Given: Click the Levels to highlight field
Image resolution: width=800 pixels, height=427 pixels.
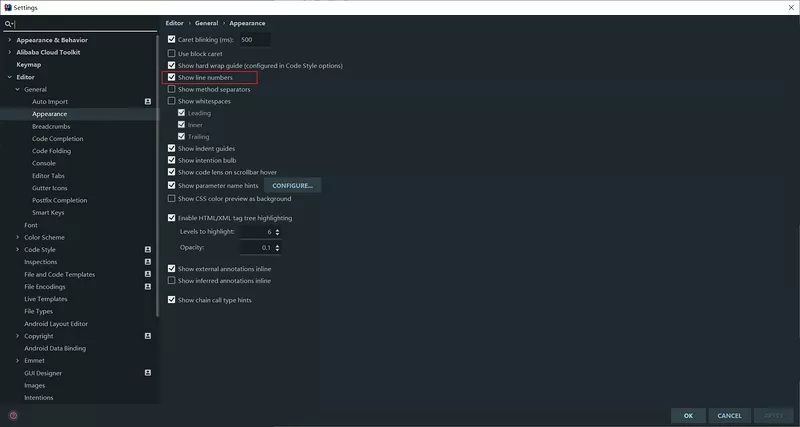Looking at the screenshot, I should 260,232.
